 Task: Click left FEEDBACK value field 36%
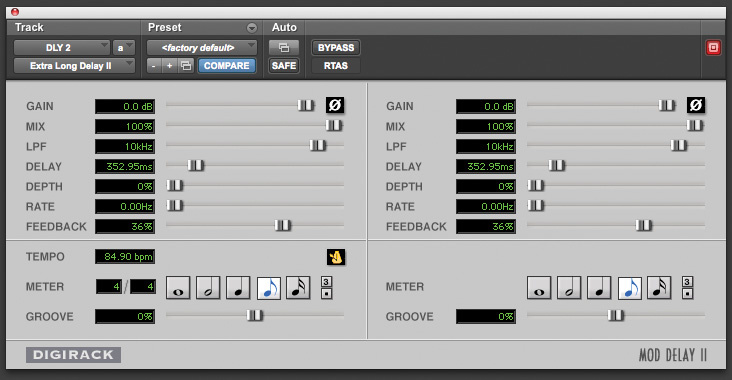click(125, 226)
